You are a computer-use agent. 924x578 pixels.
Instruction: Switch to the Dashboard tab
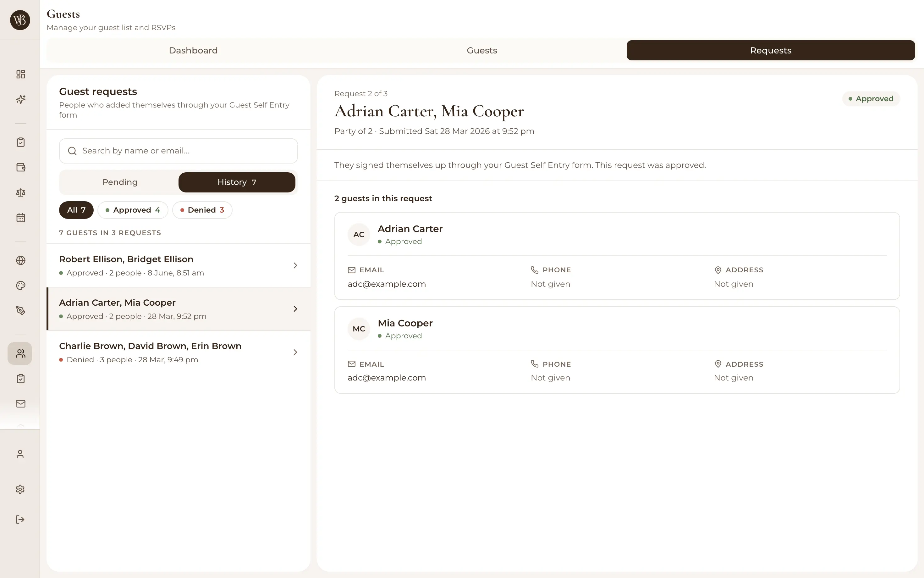coord(193,50)
